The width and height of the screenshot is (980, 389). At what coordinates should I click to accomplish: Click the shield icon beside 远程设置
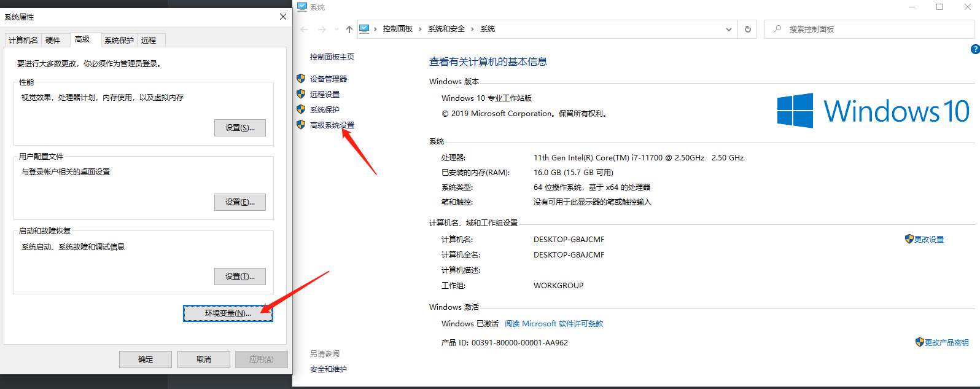click(x=301, y=94)
